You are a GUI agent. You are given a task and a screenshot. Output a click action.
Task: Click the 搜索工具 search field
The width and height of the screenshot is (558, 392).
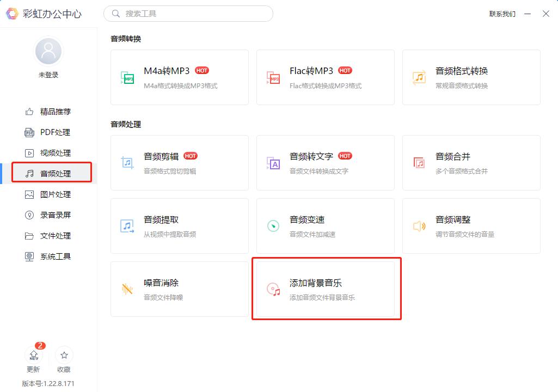(188, 13)
